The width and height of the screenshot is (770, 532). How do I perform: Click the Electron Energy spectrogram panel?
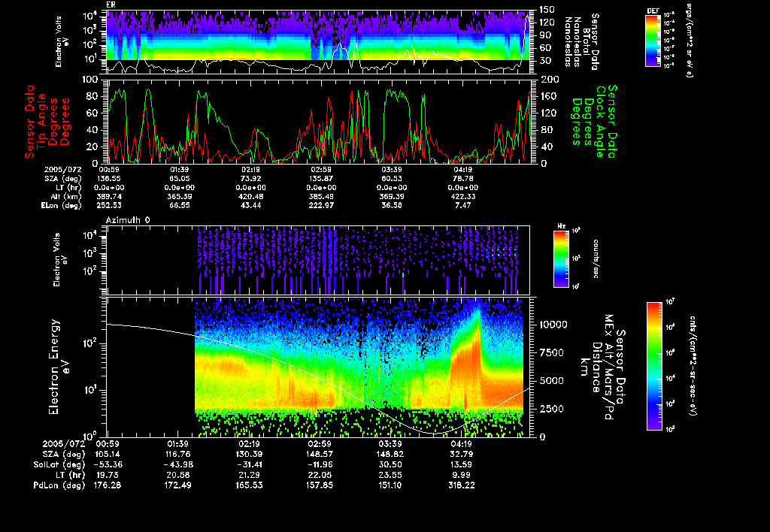tap(318, 367)
